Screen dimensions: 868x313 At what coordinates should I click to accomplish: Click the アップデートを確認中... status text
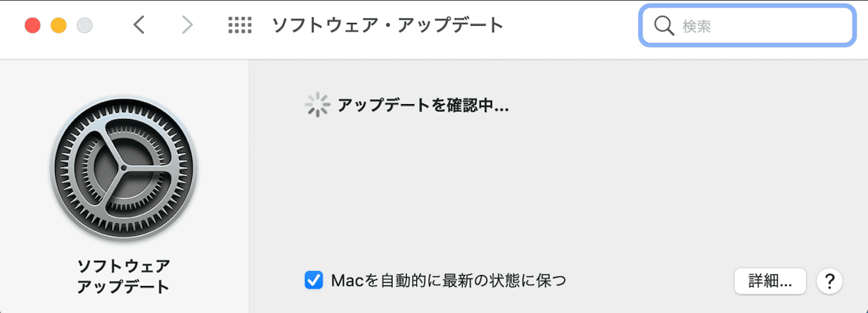(423, 106)
